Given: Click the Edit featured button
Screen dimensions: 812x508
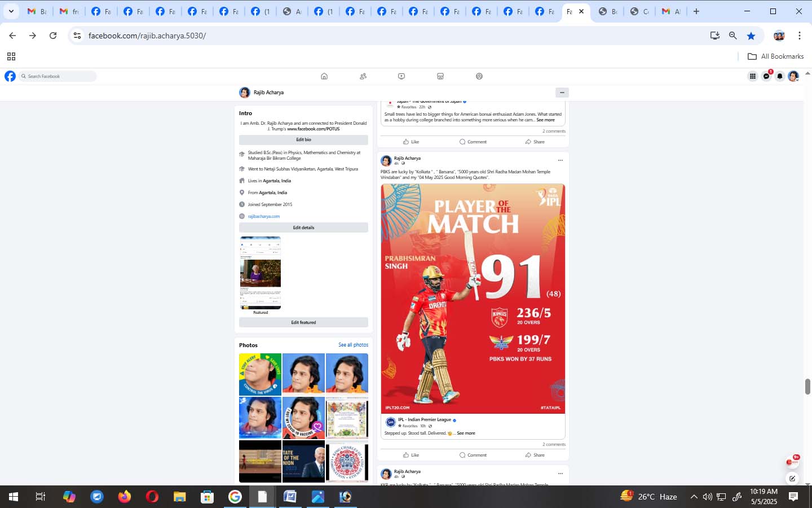Looking at the screenshot, I should (x=303, y=322).
